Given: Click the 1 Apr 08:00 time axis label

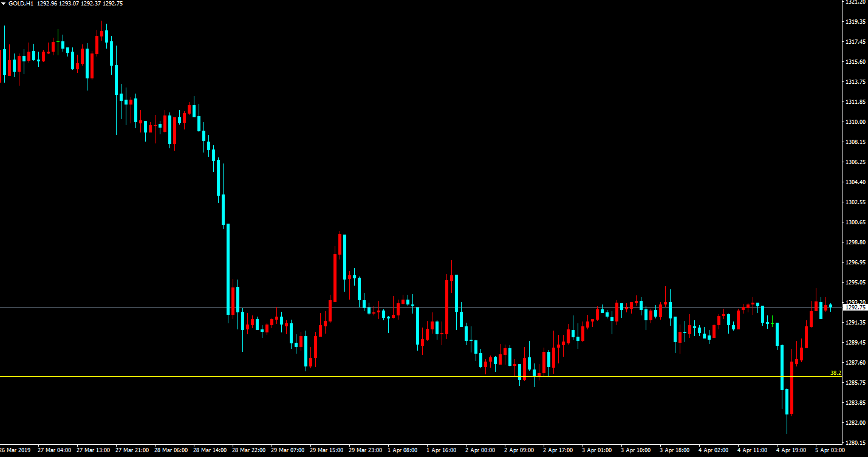Looking at the screenshot, I should point(402,450).
